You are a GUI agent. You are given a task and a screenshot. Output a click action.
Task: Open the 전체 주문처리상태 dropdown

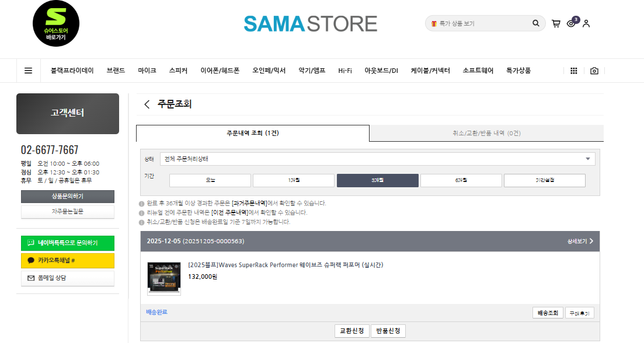point(377,159)
